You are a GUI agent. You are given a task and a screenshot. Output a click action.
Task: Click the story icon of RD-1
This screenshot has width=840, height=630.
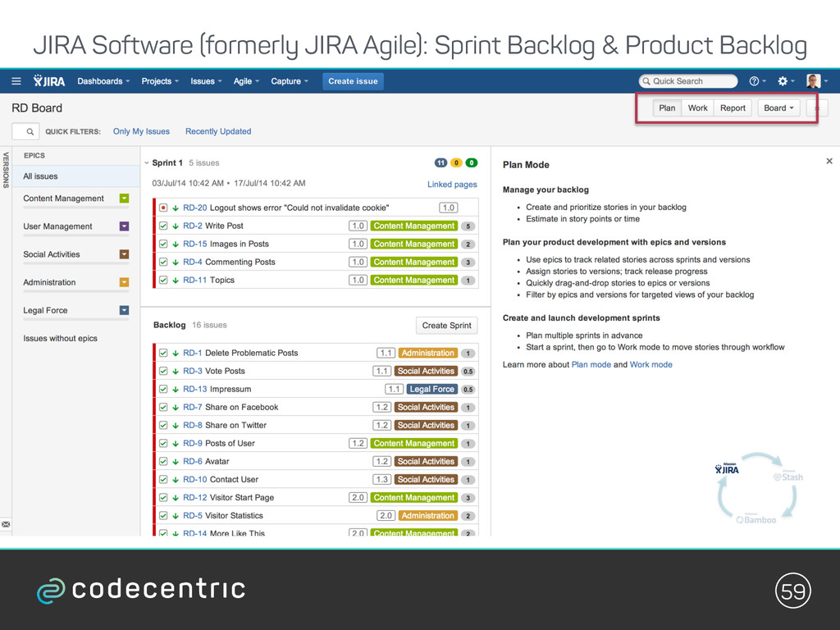coord(163,353)
